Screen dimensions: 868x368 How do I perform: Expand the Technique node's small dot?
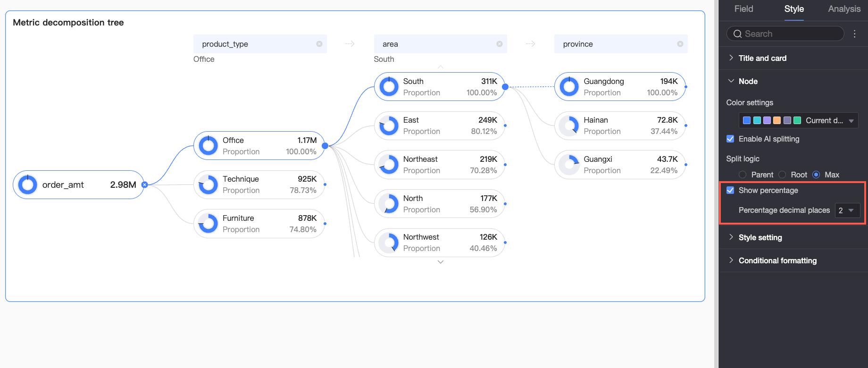(x=325, y=184)
